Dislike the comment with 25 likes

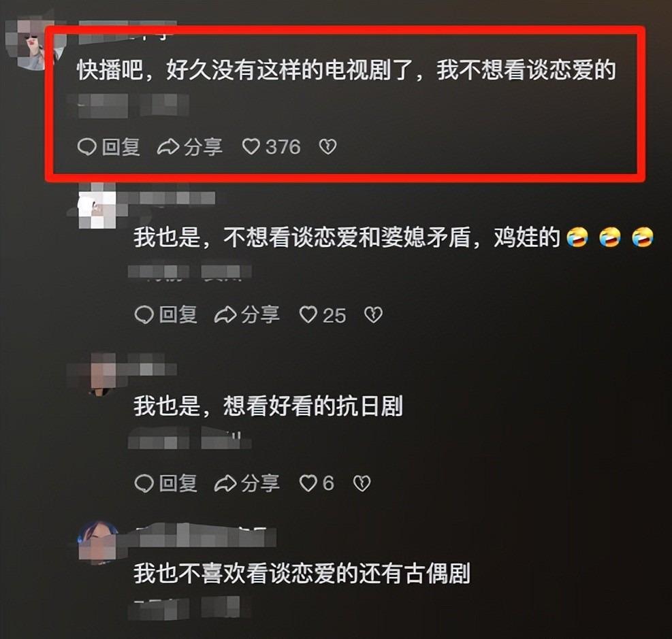373,315
